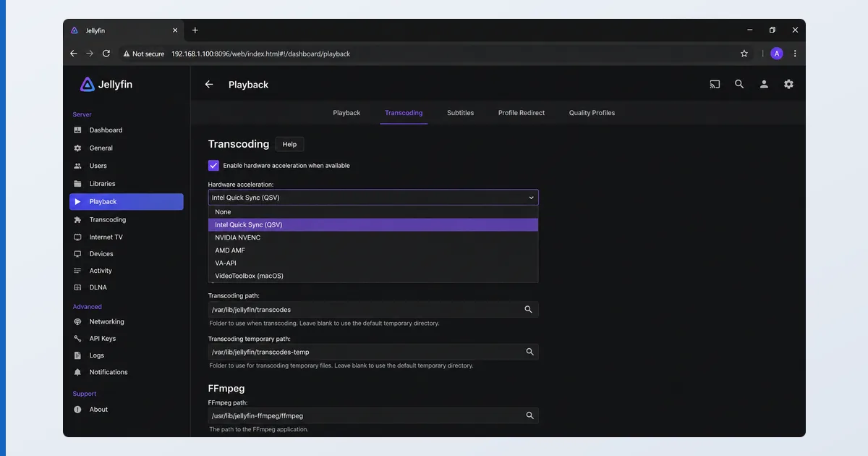Open a new browser tab

click(195, 30)
